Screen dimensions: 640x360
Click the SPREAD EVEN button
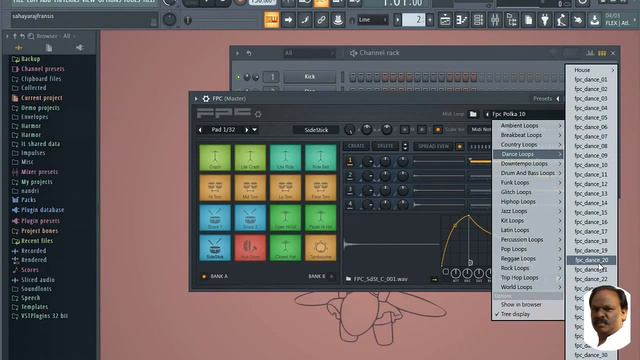point(433,146)
